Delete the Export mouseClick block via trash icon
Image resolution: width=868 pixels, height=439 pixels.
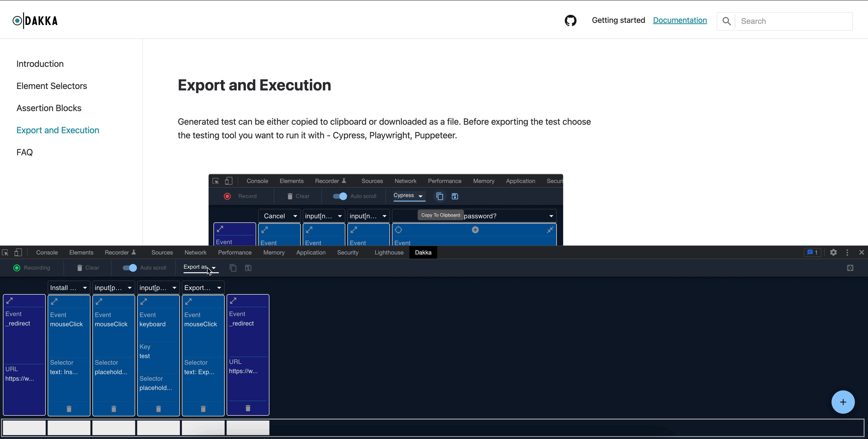click(203, 409)
